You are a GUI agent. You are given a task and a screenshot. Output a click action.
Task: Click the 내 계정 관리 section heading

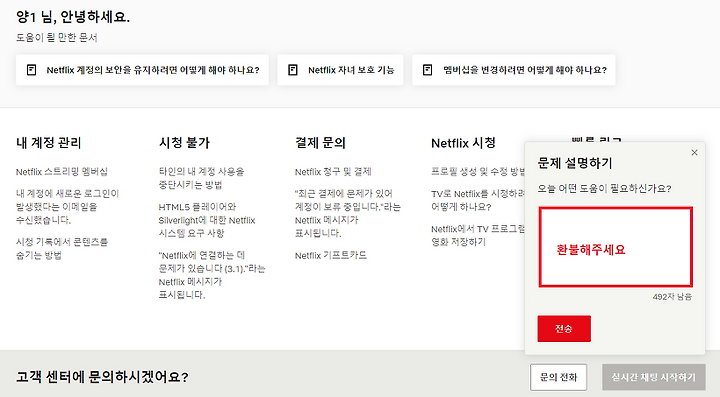click(x=49, y=143)
